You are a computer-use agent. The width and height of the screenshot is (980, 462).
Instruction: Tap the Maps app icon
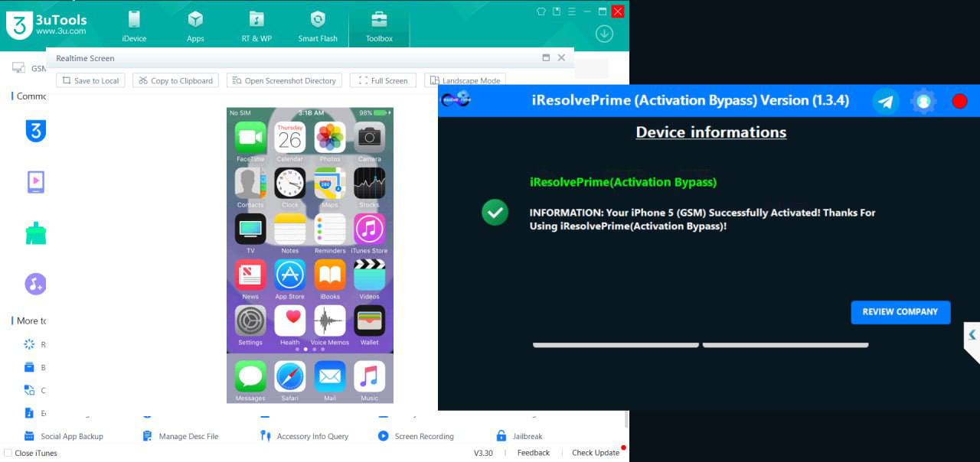click(x=330, y=184)
